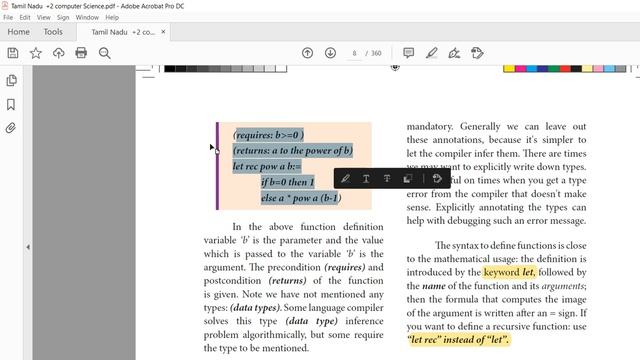Screen dimensions: 640x360
Task: Open the View menu
Action: pos(44,18)
